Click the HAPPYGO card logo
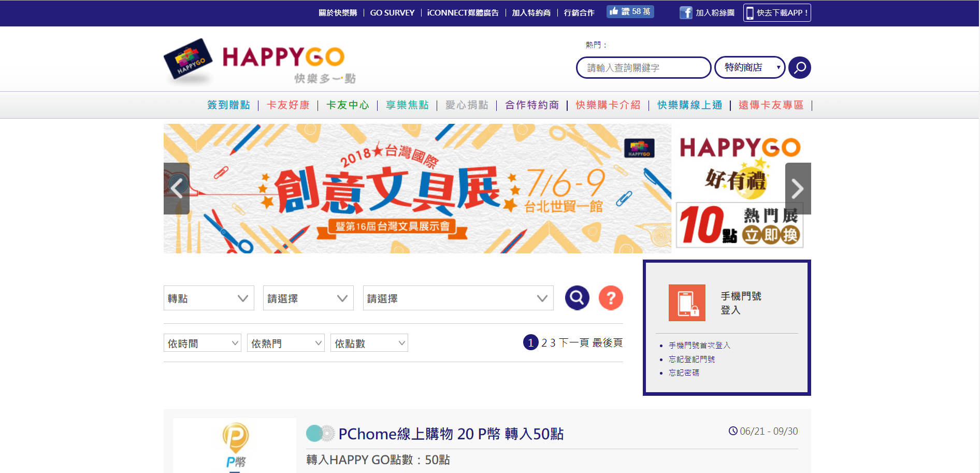This screenshot has width=980, height=473. (261, 61)
